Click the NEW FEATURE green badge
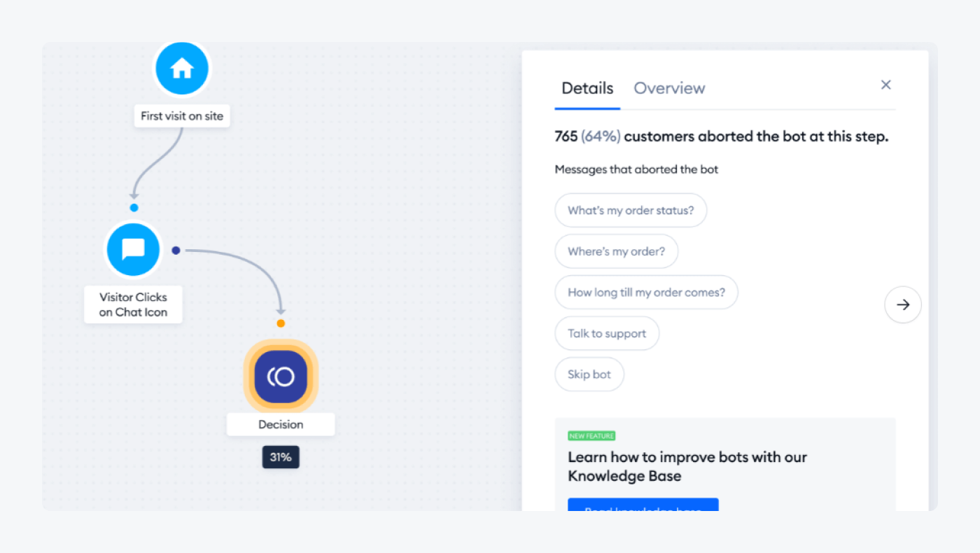Viewport: 980px width, 553px height. (591, 435)
